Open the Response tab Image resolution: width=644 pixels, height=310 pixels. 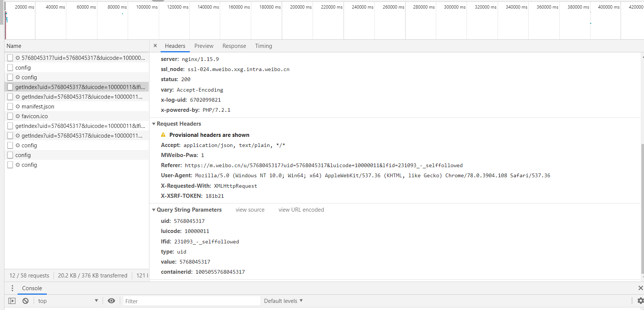[x=234, y=46]
